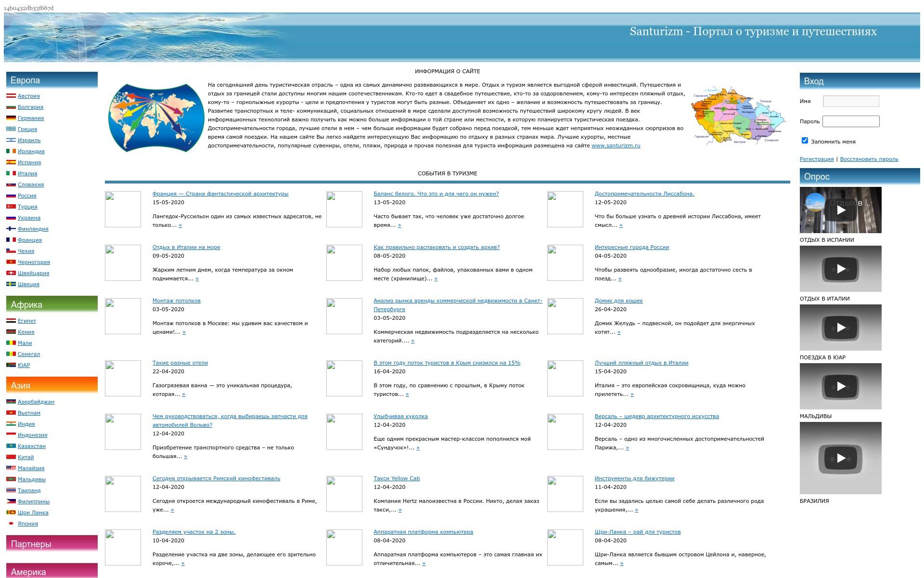The width and height of the screenshot is (924, 578).
Task: Click the Austria flag icon
Action: click(11, 96)
